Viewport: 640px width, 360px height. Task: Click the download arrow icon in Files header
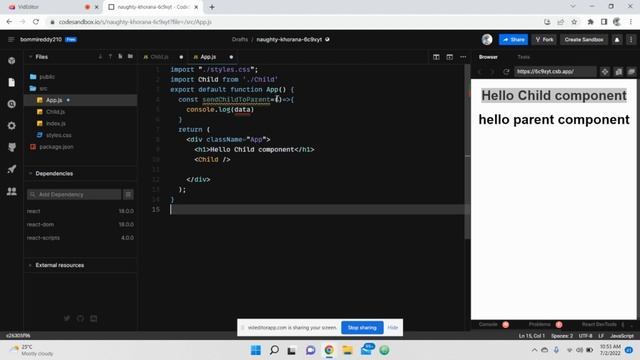(x=100, y=57)
